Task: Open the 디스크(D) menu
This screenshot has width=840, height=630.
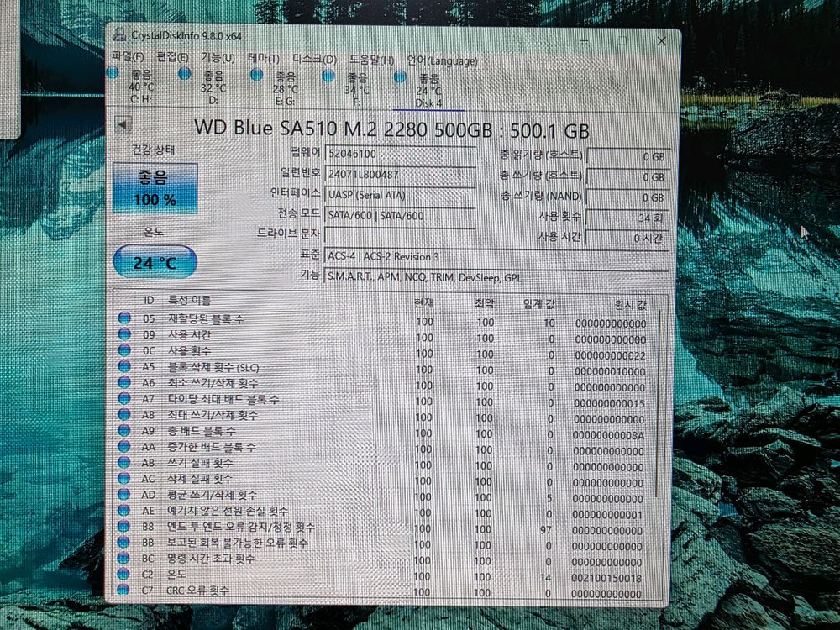Action: click(x=313, y=59)
